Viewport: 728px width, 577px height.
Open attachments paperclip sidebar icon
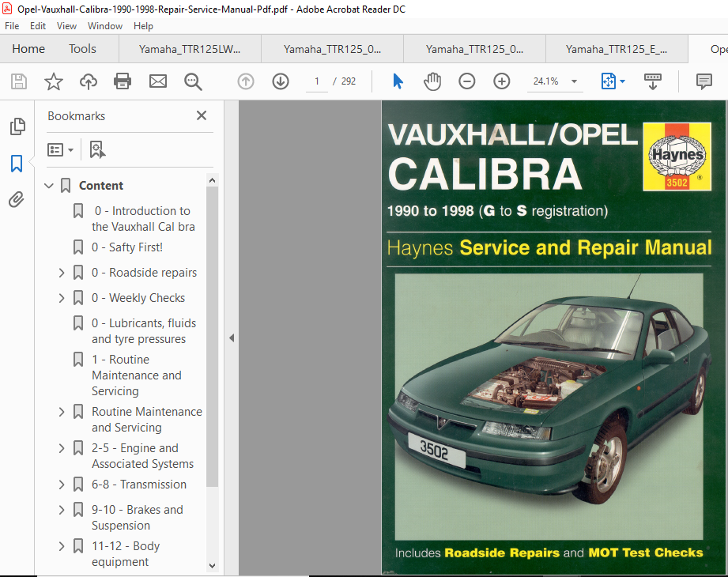point(17,200)
